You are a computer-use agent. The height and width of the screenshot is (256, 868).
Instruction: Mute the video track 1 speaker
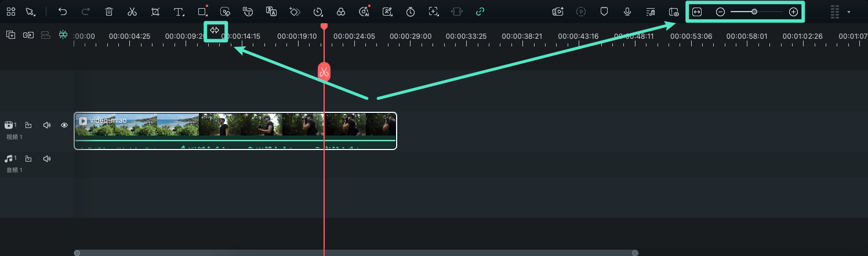point(47,125)
